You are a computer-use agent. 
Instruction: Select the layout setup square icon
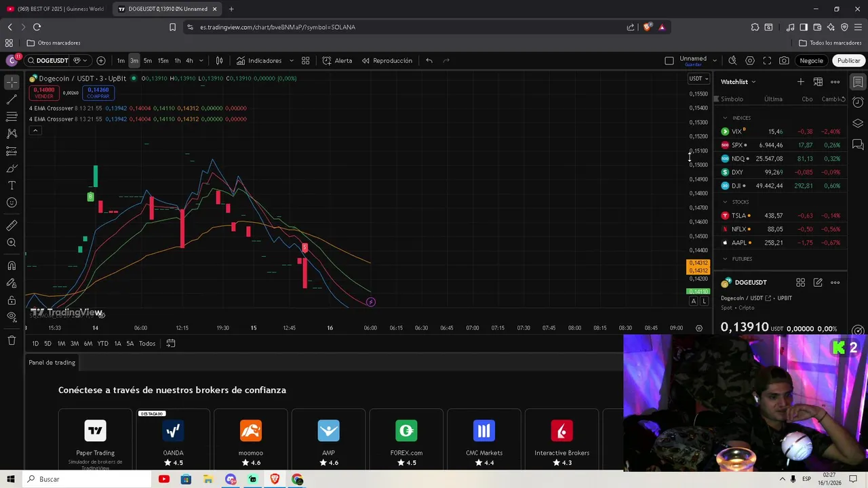pyautogui.click(x=669, y=60)
